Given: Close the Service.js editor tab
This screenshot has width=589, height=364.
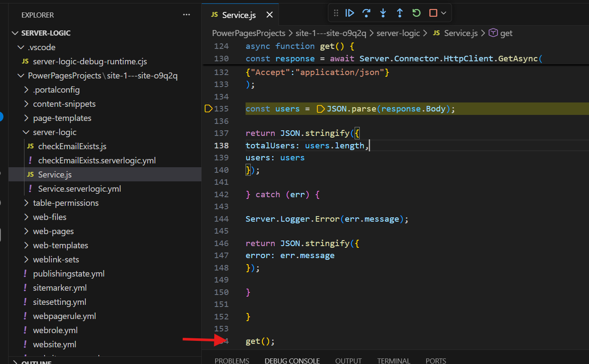Looking at the screenshot, I should click(270, 15).
